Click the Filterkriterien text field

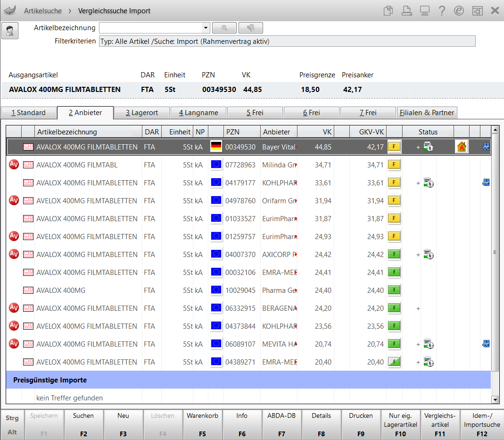287,41
